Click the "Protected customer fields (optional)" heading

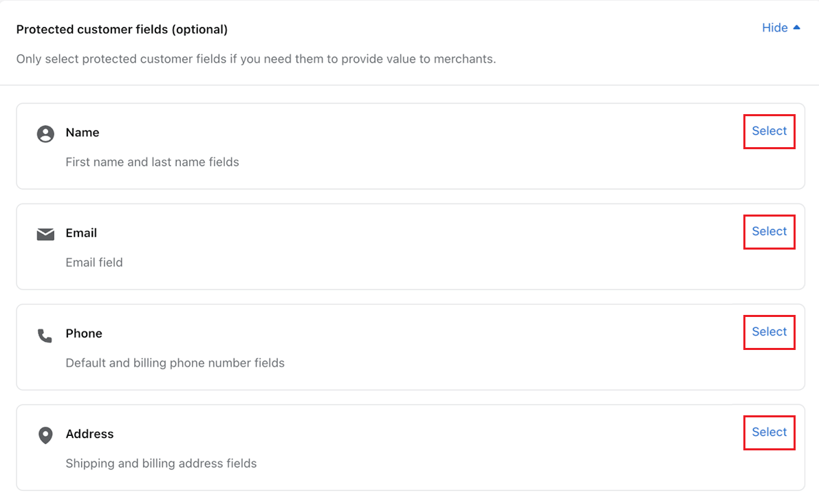coord(122,30)
